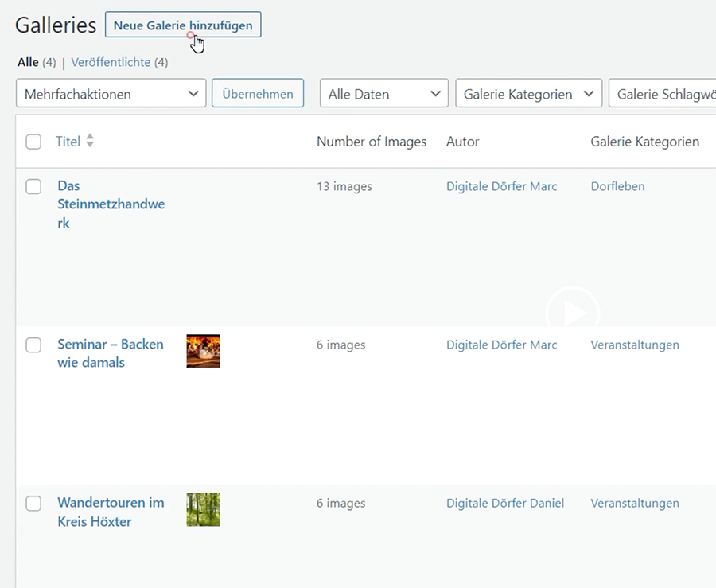Click the video play overlay icon
Screen dimensions: 716x588
(573, 313)
